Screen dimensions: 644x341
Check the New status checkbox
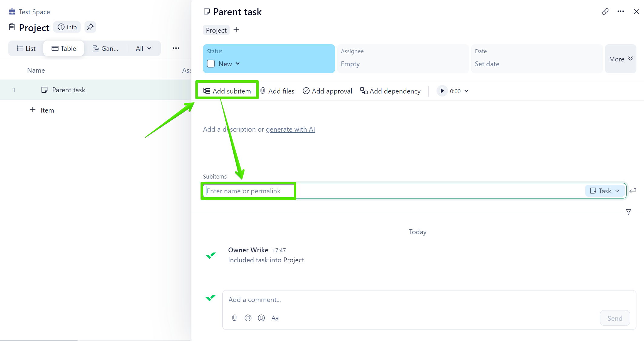[x=211, y=64]
